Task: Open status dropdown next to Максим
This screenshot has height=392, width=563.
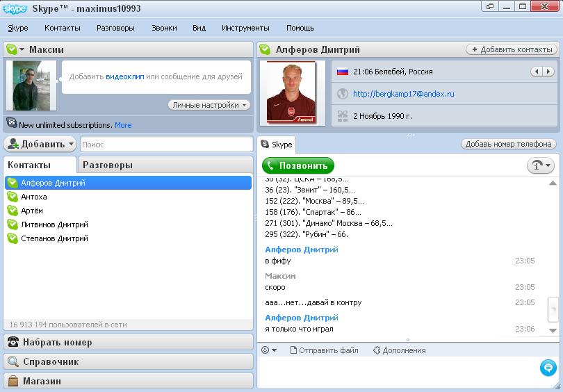Action: 22,49
